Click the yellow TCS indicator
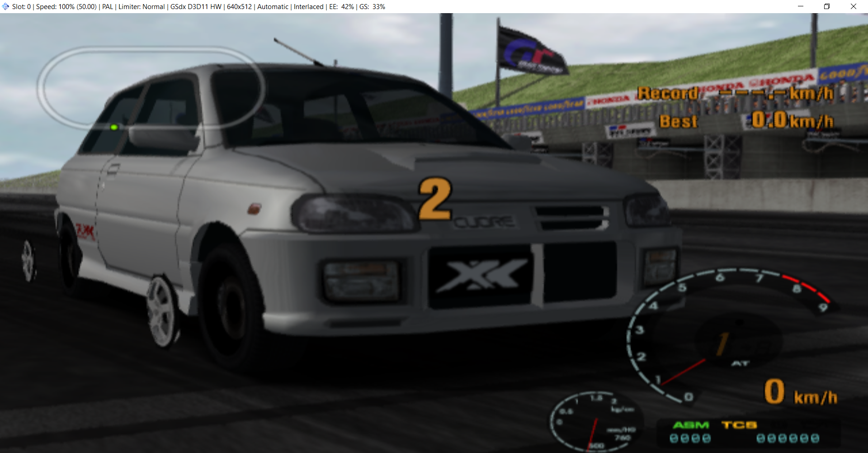 (739, 425)
